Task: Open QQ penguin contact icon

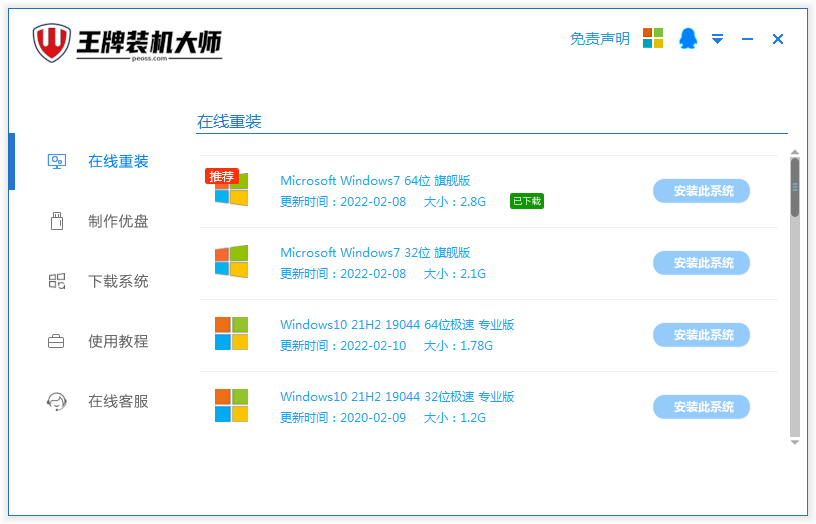Action: click(687, 39)
